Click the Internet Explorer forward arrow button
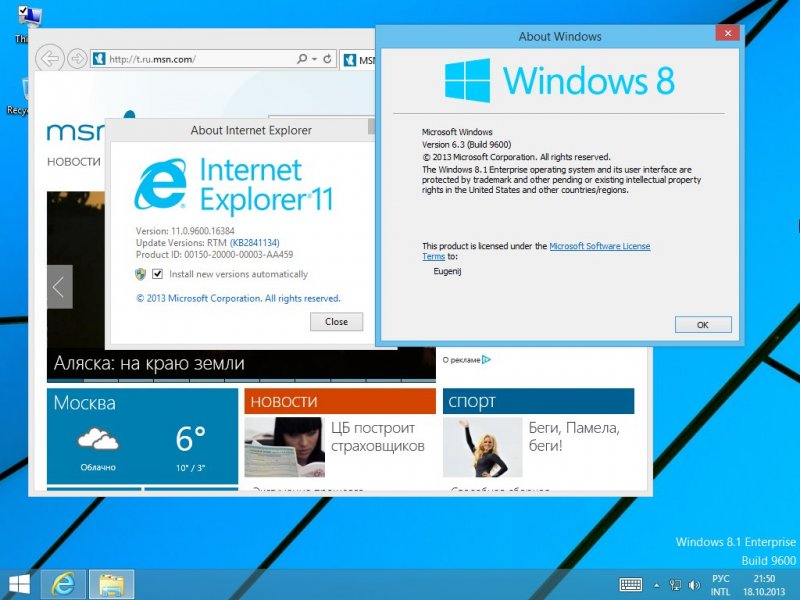Viewport: 800px width, 600px height. (x=77, y=59)
